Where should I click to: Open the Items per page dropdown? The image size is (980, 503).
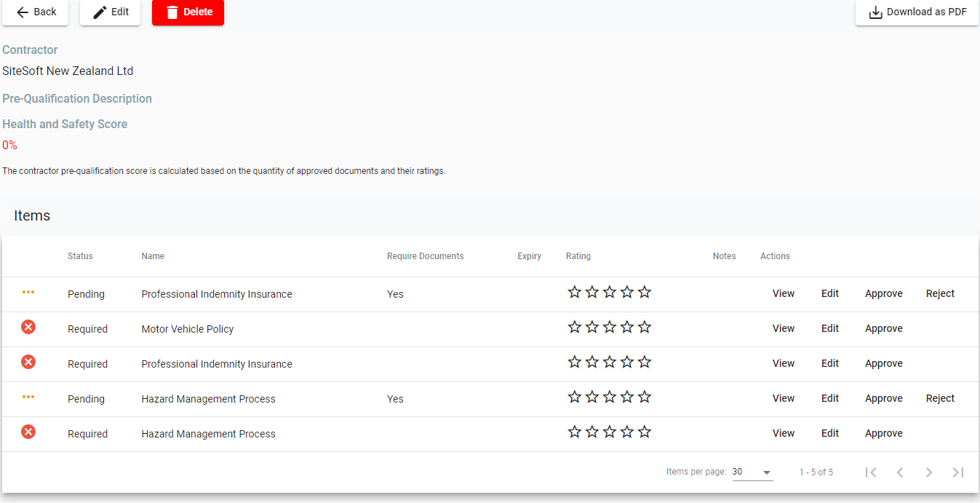click(x=752, y=472)
